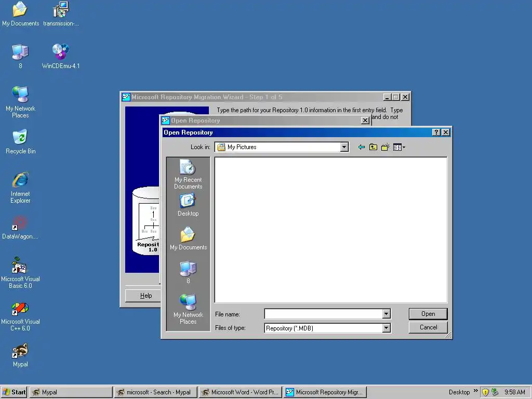The height and width of the screenshot is (399, 532).
Task: Click Cancel in Open Repository dialog
Action: 428,327
